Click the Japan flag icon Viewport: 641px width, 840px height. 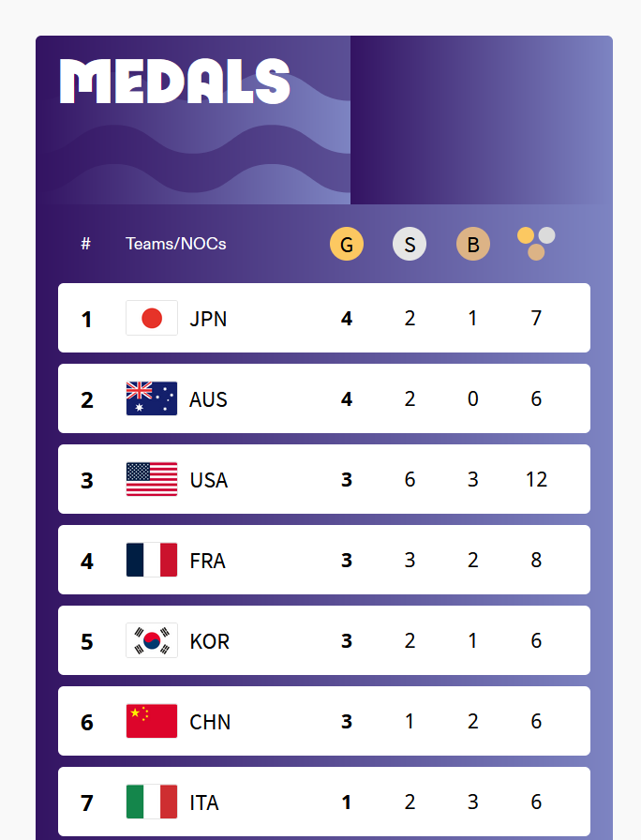click(x=152, y=318)
